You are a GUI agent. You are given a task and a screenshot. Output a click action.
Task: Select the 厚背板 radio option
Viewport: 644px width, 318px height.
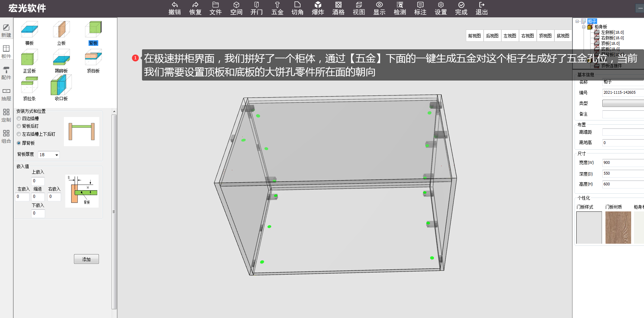click(19, 143)
